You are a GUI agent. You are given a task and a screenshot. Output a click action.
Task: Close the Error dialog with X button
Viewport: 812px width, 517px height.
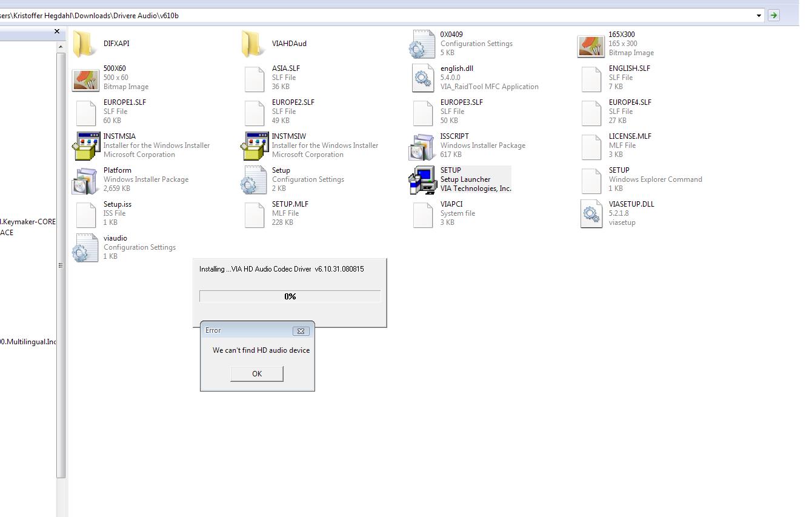point(301,331)
